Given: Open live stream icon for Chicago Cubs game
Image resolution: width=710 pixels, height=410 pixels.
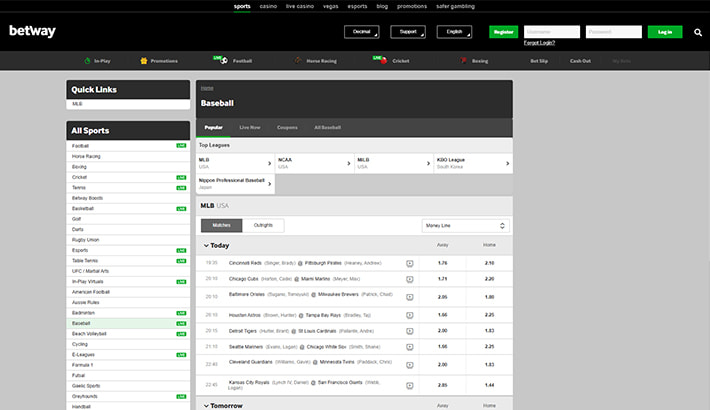Looking at the screenshot, I should [x=409, y=279].
